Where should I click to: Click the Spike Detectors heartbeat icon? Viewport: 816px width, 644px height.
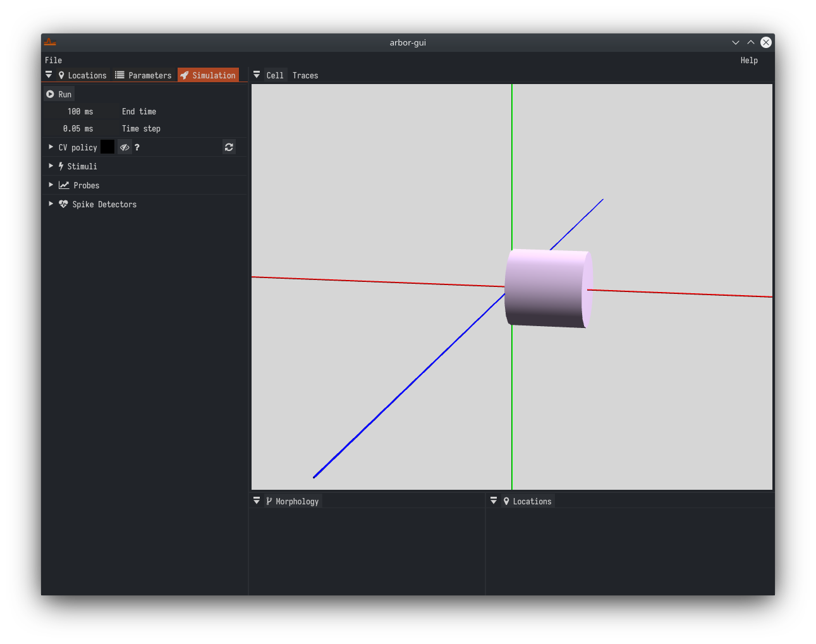63,204
